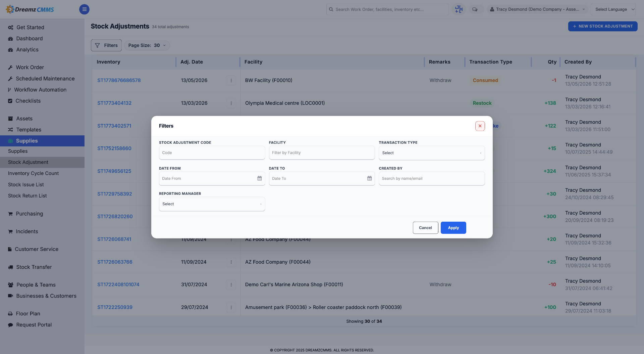Focus the Date From input
This screenshot has height=354, width=644.
coord(212,178)
